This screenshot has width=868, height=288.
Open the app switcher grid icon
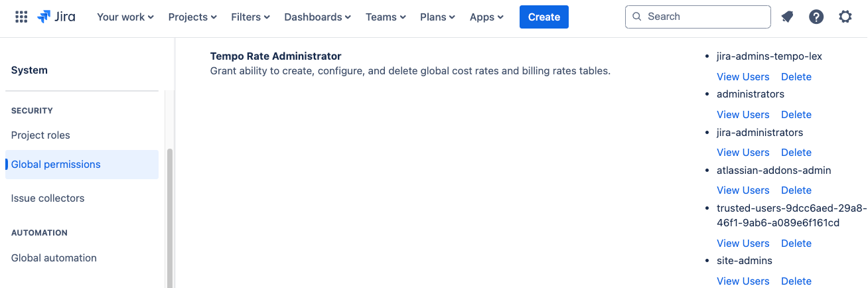(21, 17)
